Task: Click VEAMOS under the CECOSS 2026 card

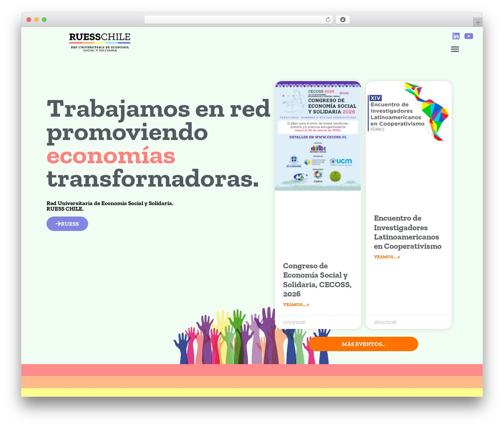Action: coord(296,304)
